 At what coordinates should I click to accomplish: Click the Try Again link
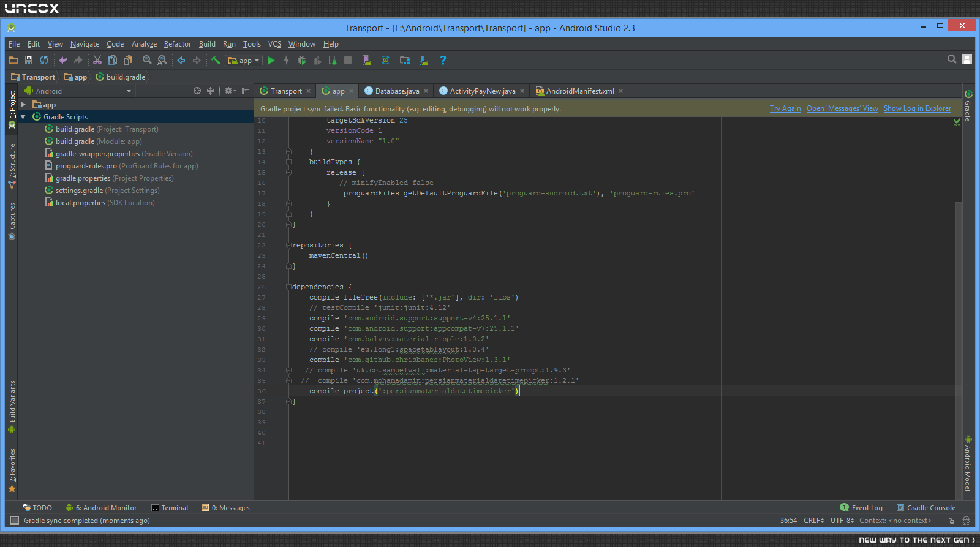point(785,108)
